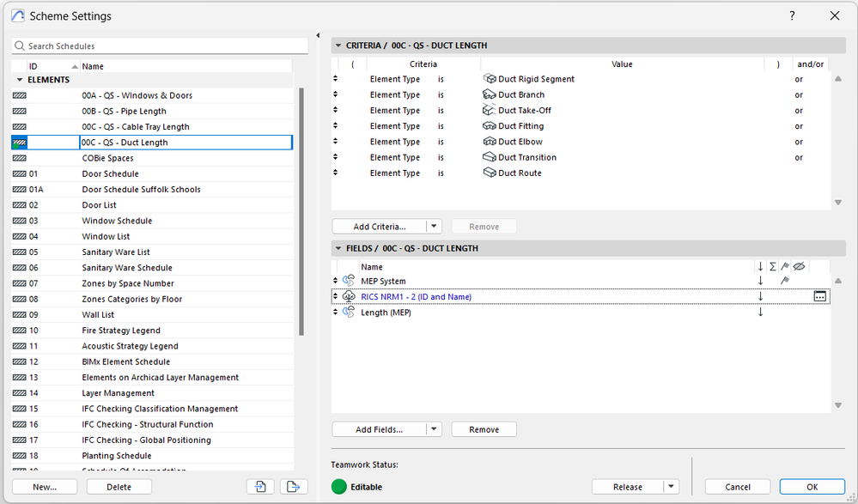Click the Cancel button
This screenshot has width=858, height=504.
(738, 487)
